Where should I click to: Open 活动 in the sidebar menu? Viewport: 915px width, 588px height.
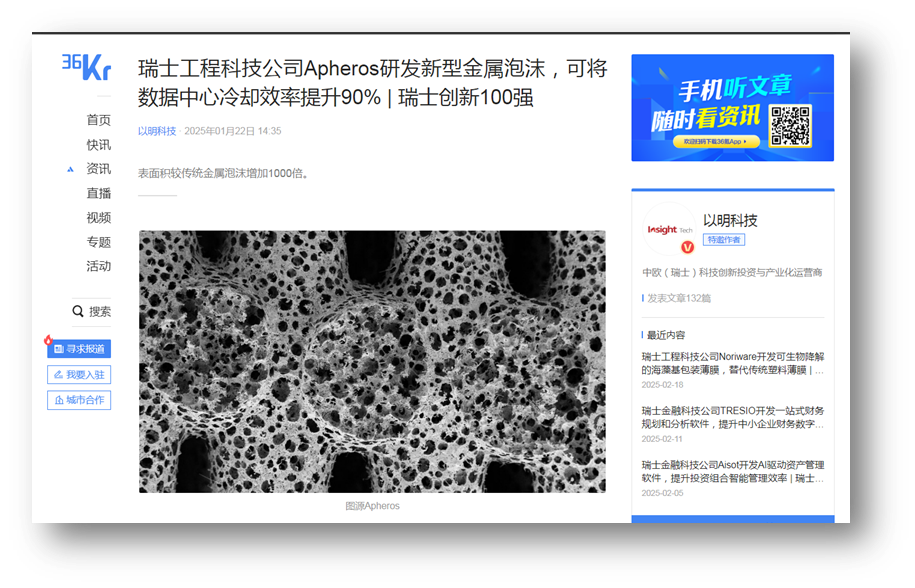(x=99, y=266)
